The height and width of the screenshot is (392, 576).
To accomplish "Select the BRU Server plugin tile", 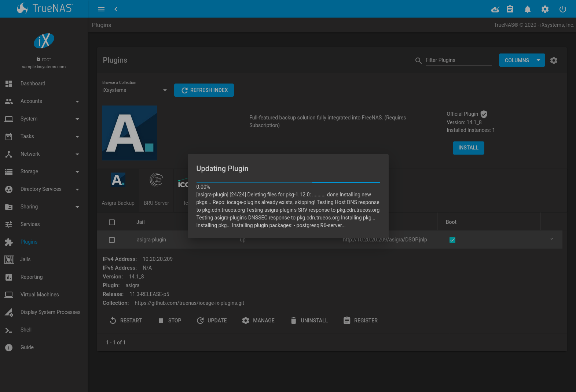I will pyautogui.click(x=157, y=190).
